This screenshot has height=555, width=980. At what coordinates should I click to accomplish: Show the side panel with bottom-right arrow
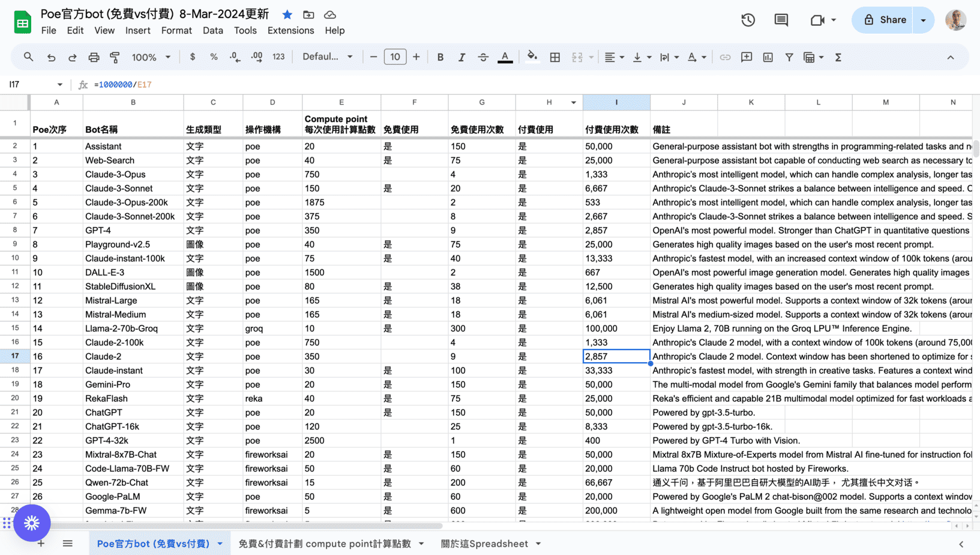pyautogui.click(x=961, y=544)
